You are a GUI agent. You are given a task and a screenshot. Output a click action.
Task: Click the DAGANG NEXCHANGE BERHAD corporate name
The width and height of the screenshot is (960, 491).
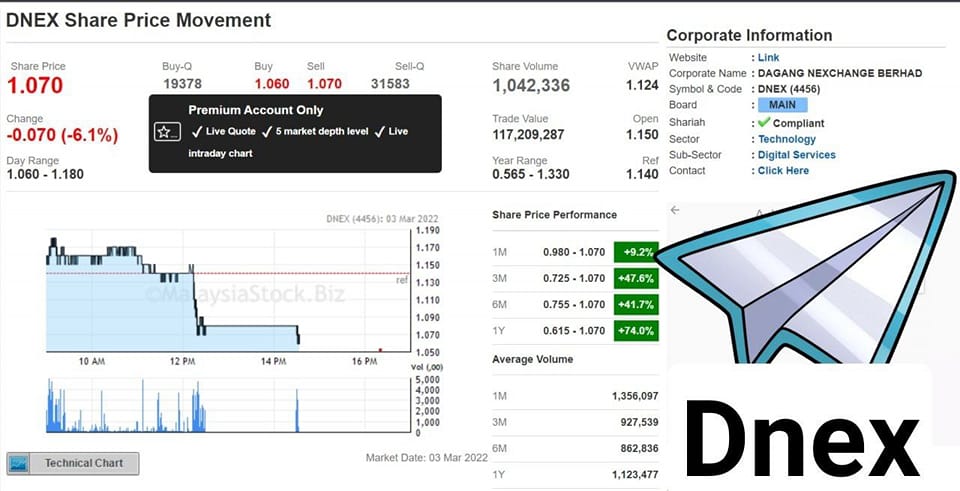(x=840, y=73)
